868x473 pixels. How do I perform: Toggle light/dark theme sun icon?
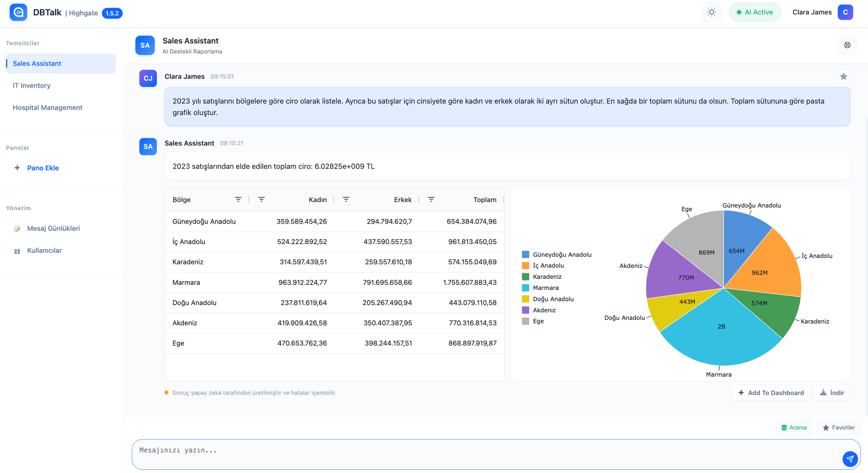point(712,12)
